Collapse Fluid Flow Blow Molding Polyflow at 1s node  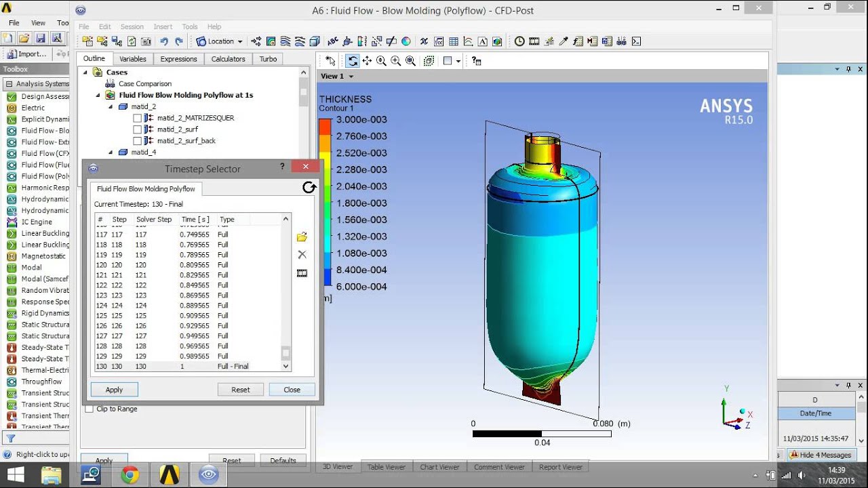click(x=98, y=96)
